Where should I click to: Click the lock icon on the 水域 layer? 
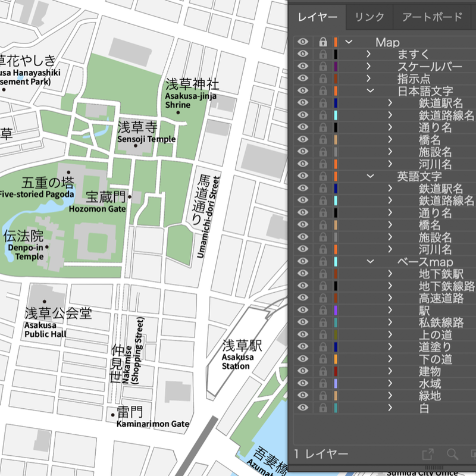323,383
